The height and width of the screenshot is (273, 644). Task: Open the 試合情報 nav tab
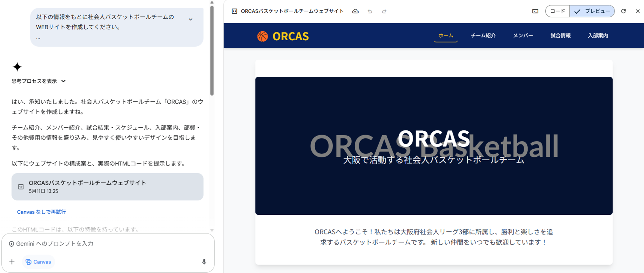[x=561, y=36]
